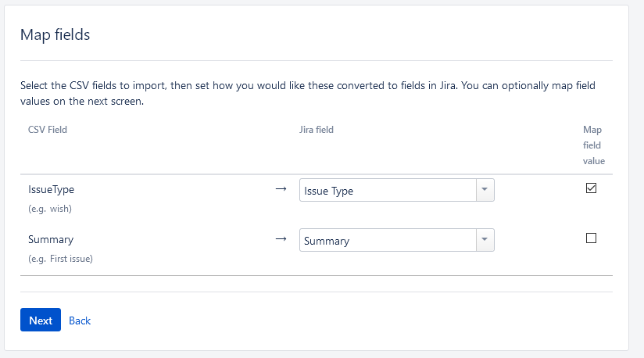Click the "values on the next screen" text
Screen dimensions: 644x358
coord(81,101)
